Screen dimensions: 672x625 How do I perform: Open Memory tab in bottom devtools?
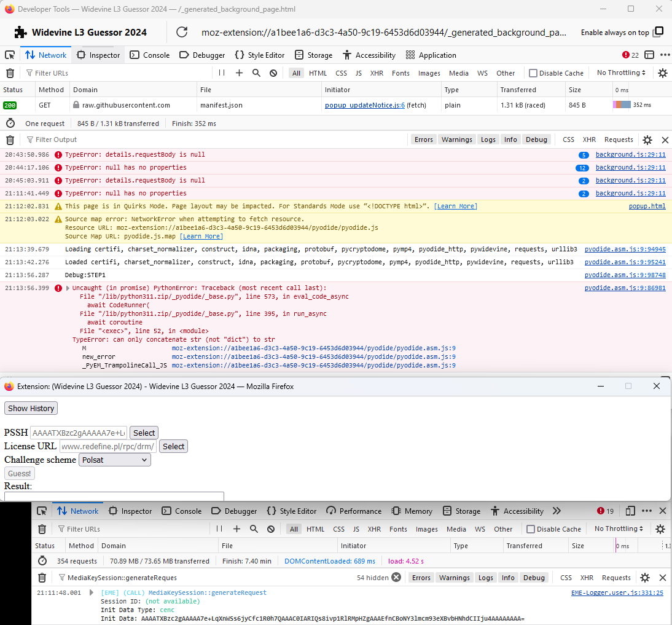pyautogui.click(x=412, y=511)
